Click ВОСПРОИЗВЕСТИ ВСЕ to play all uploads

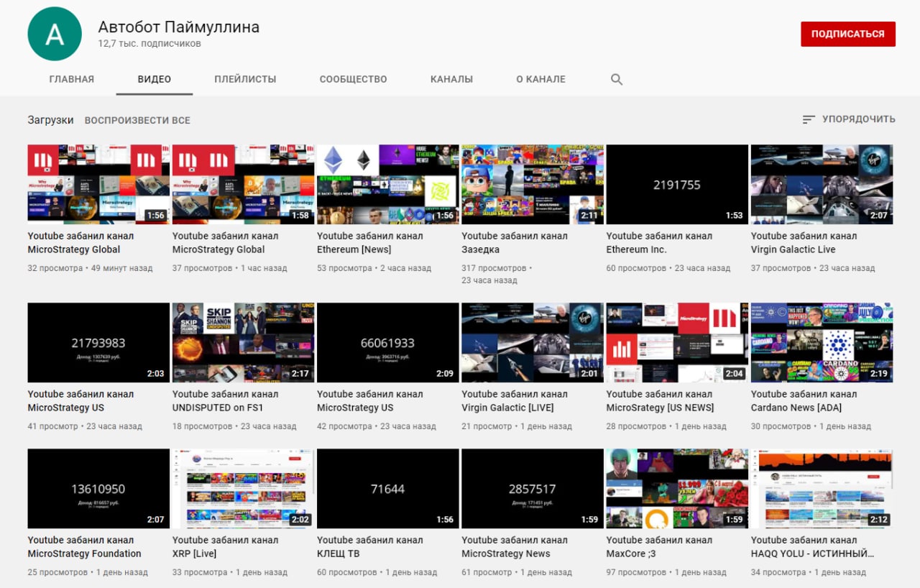pyautogui.click(x=137, y=120)
